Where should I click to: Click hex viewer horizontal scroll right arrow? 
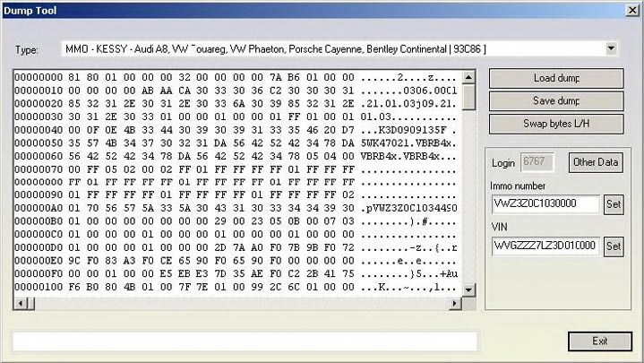(455, 304)
